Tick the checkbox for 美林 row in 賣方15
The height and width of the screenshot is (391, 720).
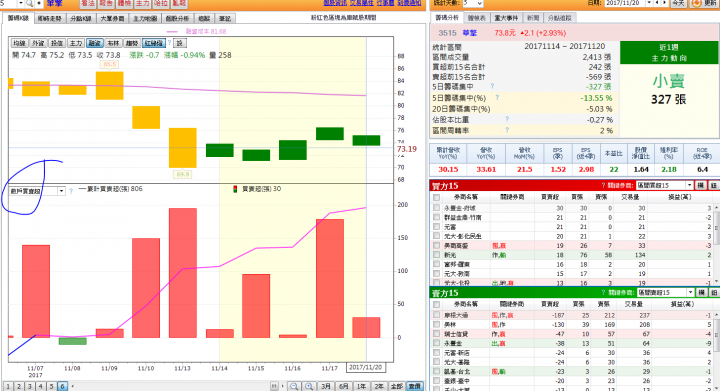pyautogui.click(x=436, y=324)
